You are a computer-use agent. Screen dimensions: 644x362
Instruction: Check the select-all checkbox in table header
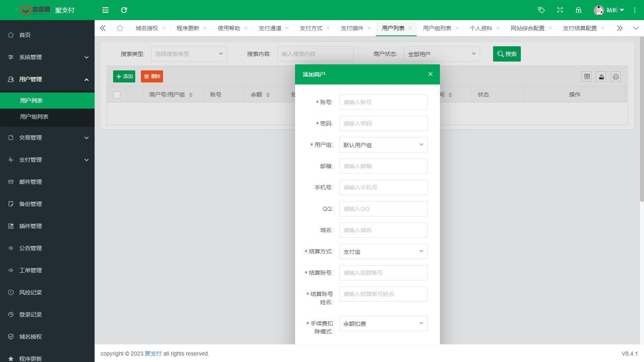pos(117,95)
